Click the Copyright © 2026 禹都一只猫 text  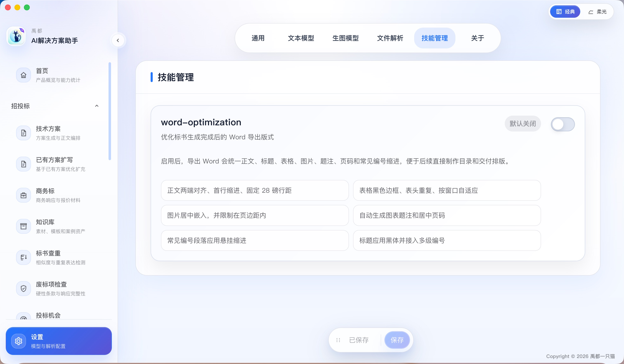580,356
